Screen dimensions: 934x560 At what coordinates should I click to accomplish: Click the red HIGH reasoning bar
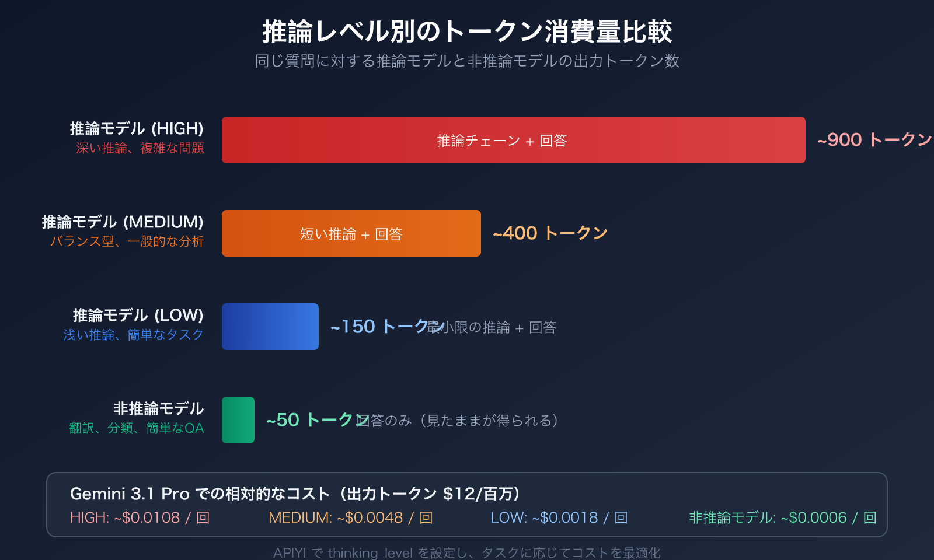pos(514,140)
